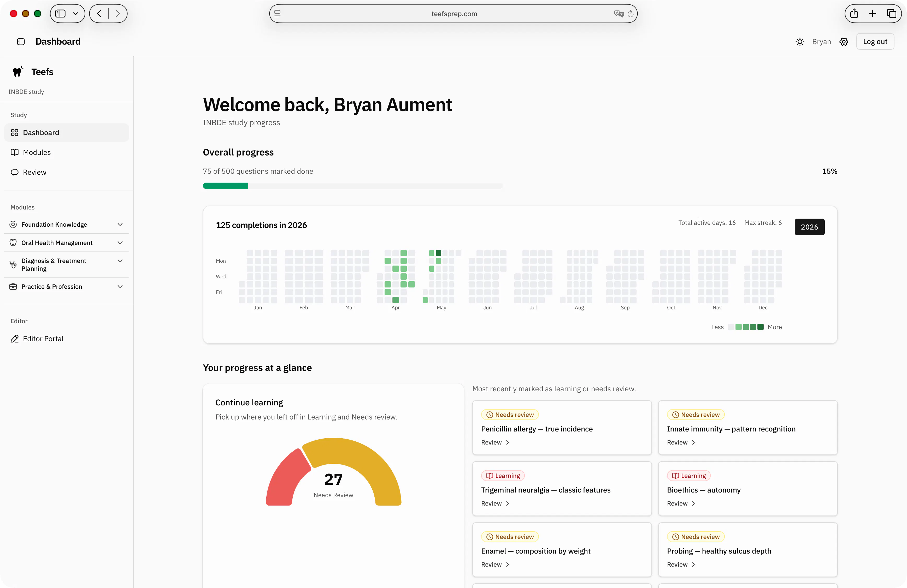Viewport: 907px width, 588px height.
Task: Click the Max streak: 6 stat
Action: coord(763,223)
